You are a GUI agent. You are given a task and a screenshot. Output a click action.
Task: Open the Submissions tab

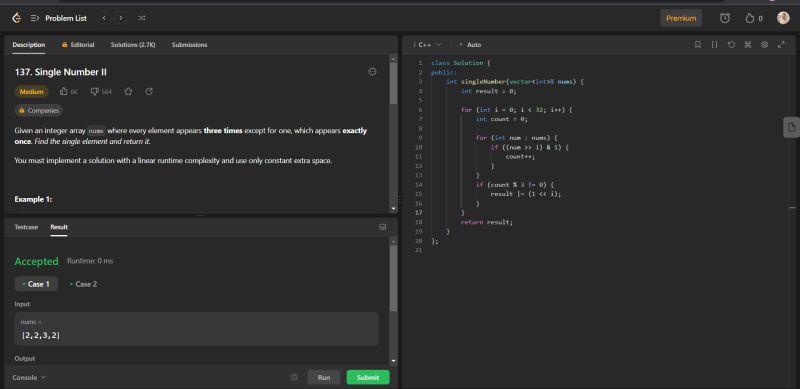pyautogui.click(x=189, y=45)
